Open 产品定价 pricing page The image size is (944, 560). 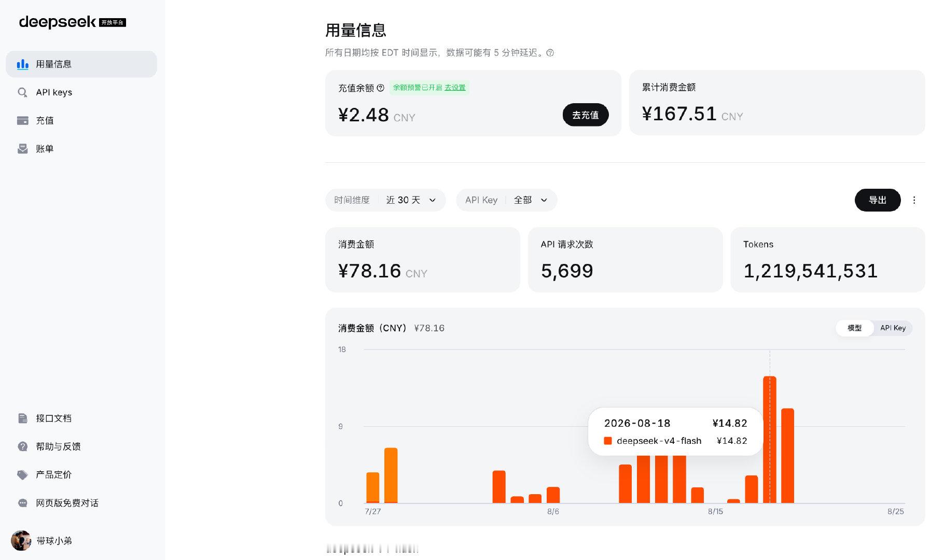pyautogui.click(x=81, y=474)
